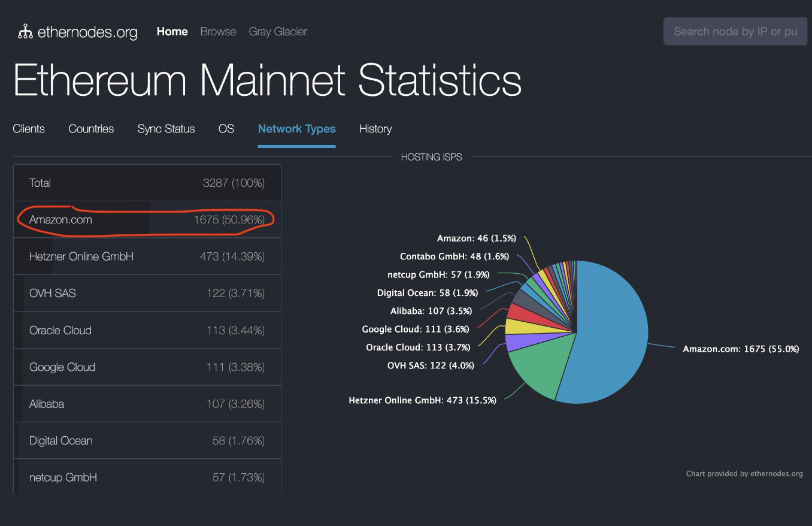Click the Contabo GmbH: 48 (1.6%) chart label
Image resolution: width=812 pixels, height=526 pixels.
pyautogui.click(x=455, y=256)
